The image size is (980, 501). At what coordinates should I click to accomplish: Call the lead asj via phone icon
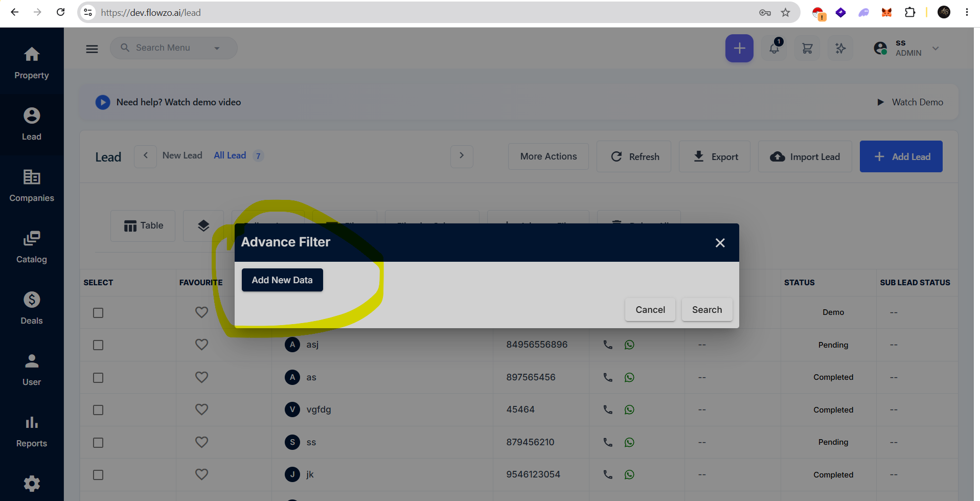[x=608, y=345]
